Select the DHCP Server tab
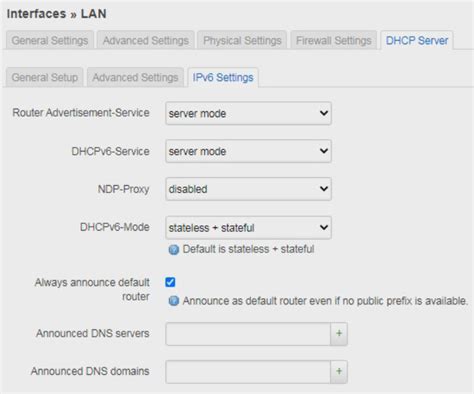The height and width of the screenshot is (394, 474). pyautogui.click(x=417, y=40)
